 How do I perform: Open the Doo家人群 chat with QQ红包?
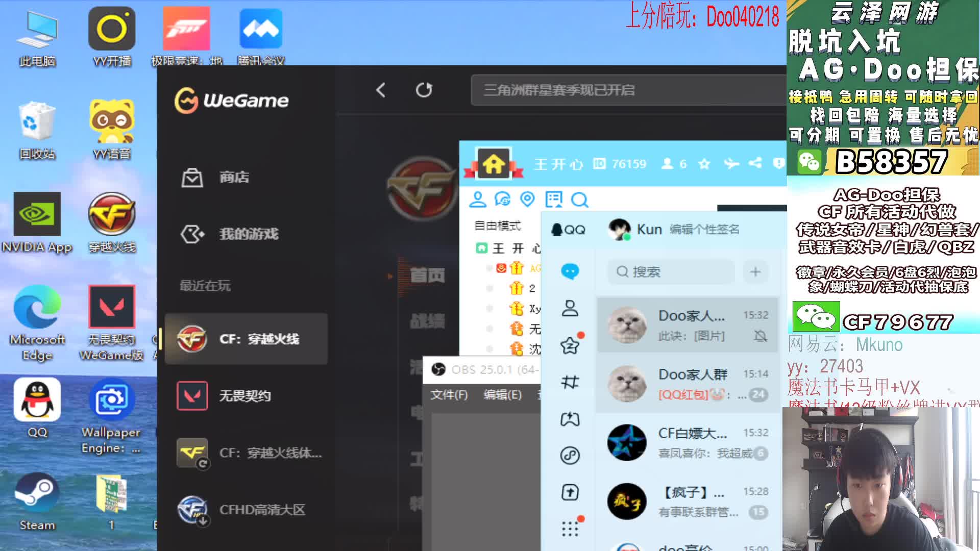688,384
